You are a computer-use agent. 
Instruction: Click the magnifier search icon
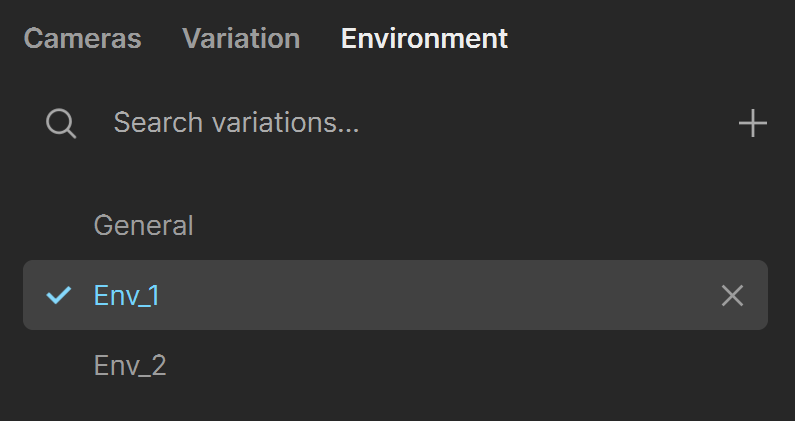pyautogui.click(x=61, y=124)
